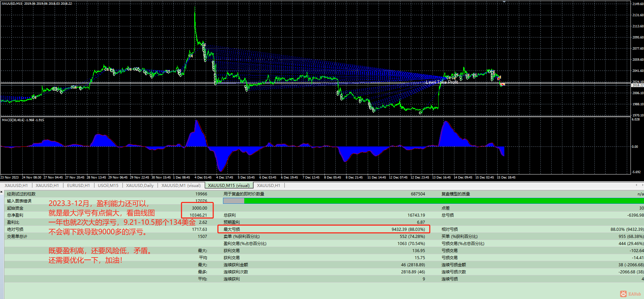Screen dimensions: 644x299
Task: Select the 最大亏损 row label
Action: click(x=232, y=229)
